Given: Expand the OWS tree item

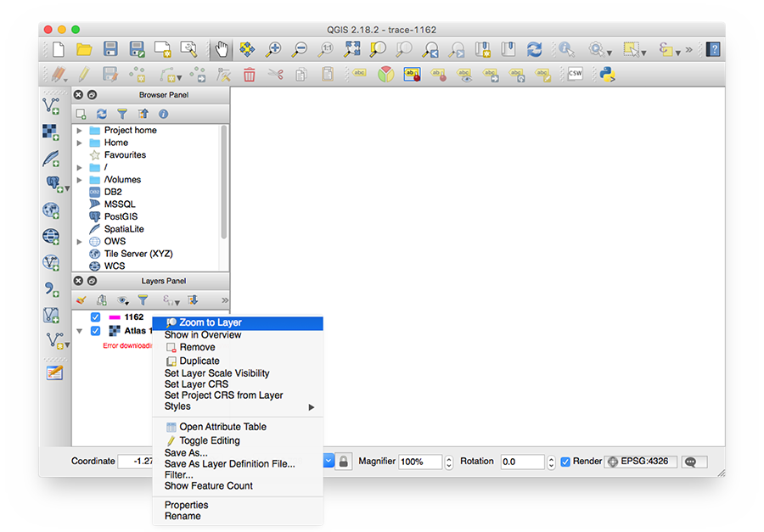Looking at the screenshot, I should [80, 242].
